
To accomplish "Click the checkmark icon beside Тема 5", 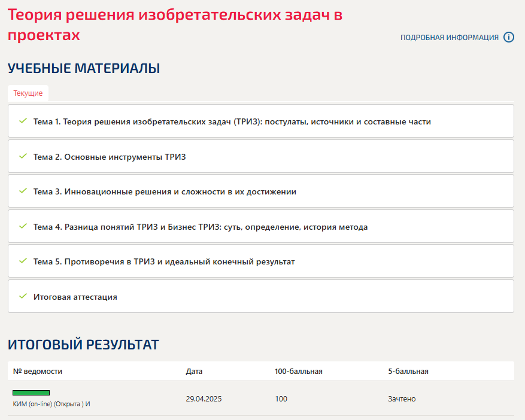I will [23, 261].
